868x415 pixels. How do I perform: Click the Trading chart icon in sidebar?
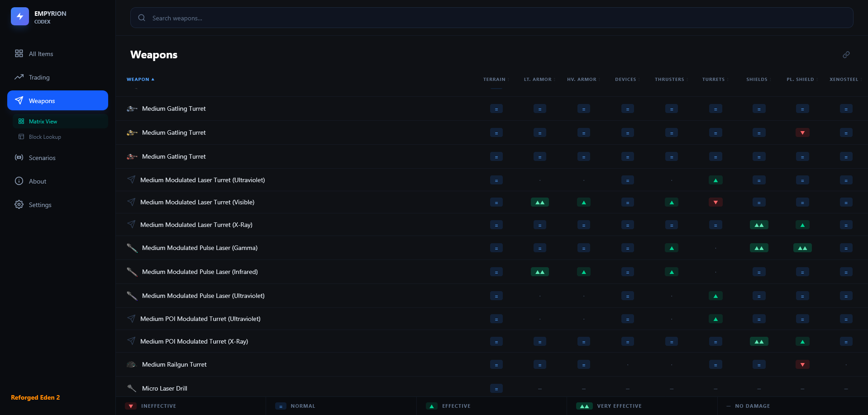click(19, 77)
